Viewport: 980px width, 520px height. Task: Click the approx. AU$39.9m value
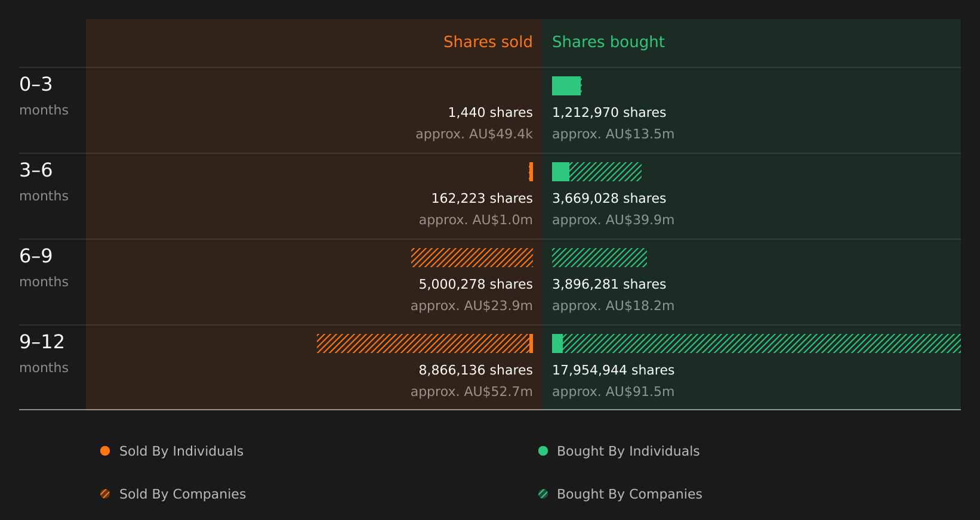pyautogui.click(x=613, y=220)
